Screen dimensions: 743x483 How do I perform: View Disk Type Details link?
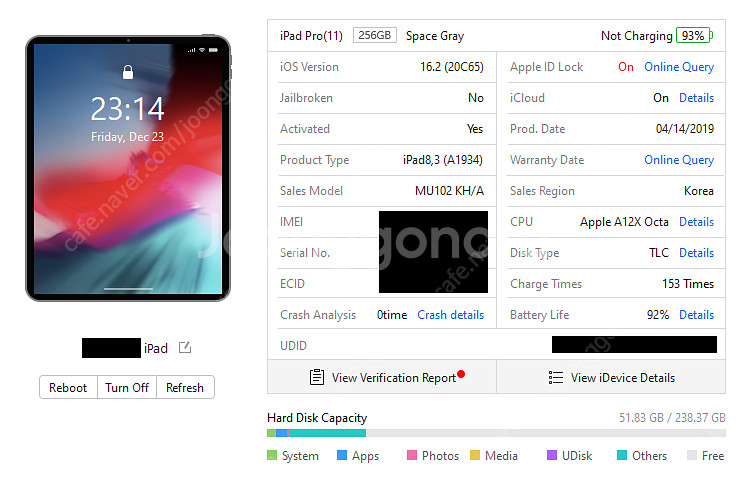(696, 253)
